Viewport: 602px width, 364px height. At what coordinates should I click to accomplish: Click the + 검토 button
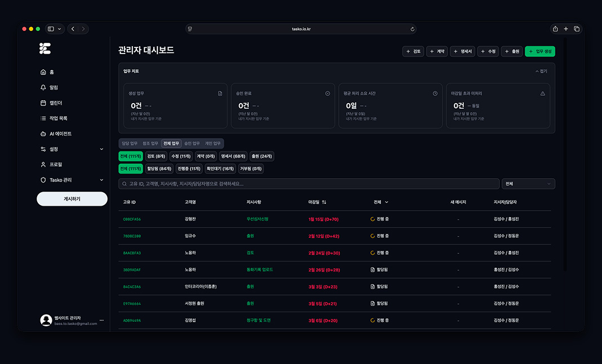click(x=413, y=51)
